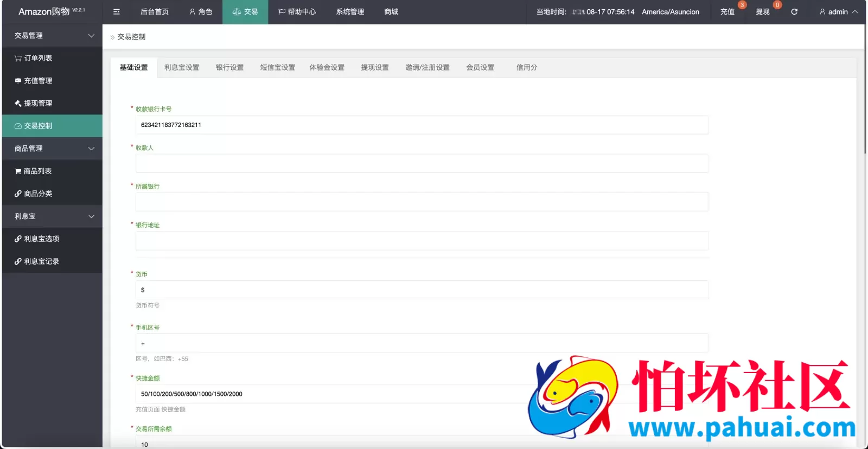
Task: Switch to 体验金设置 tab
Action: [x=327, y=68]
